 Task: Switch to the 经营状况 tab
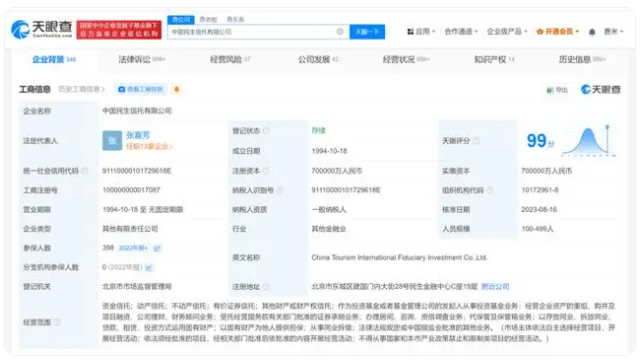tap(406, 59)
